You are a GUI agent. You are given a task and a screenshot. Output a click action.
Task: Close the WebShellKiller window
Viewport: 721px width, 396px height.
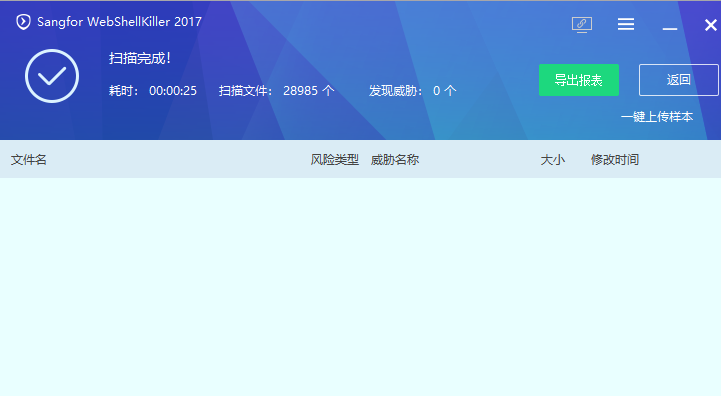[711, 25]
